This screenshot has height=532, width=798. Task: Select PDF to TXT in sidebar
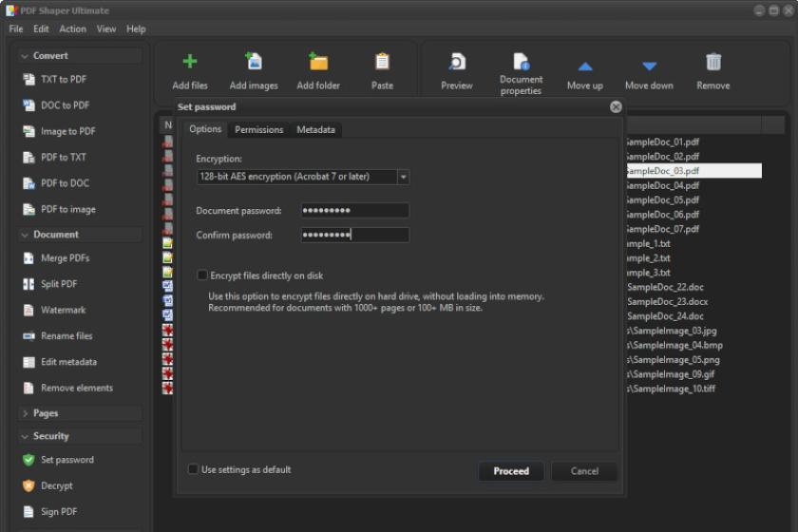(x=63, y=158)
